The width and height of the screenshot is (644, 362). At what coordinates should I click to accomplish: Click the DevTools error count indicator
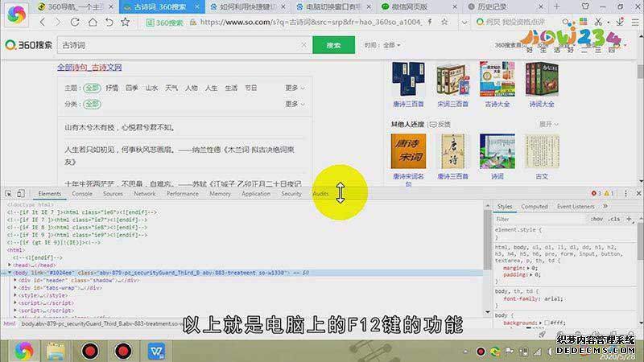(x=596, y=193)
